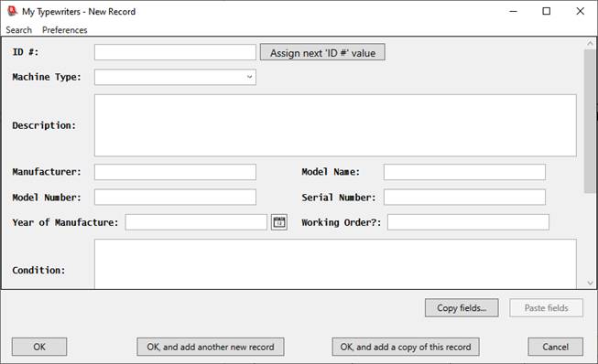Open the Search menu

[18, 30]
